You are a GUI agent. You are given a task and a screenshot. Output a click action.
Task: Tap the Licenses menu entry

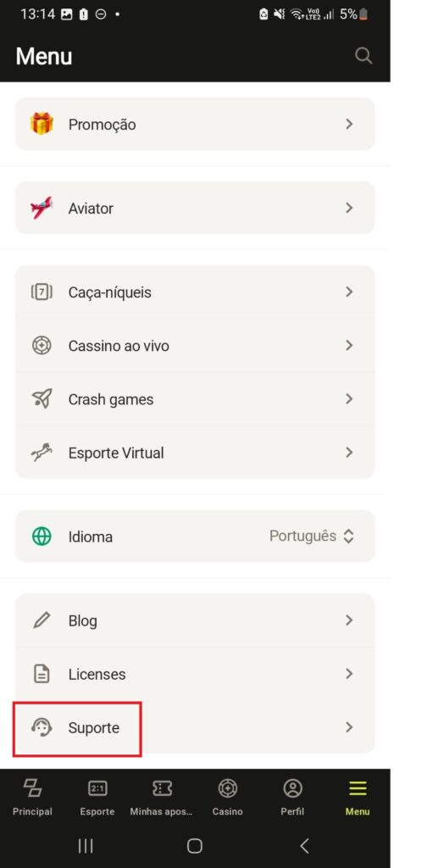coord(195,674)
